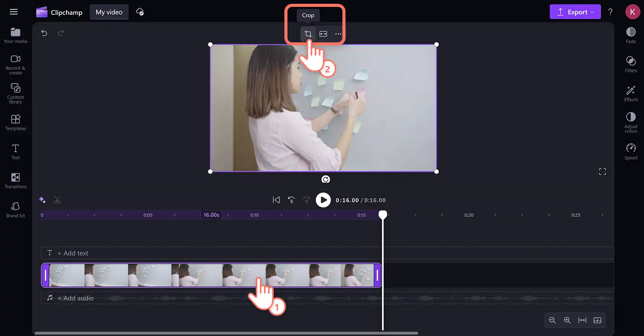Split clip with scissors tool

click(57, 200)
